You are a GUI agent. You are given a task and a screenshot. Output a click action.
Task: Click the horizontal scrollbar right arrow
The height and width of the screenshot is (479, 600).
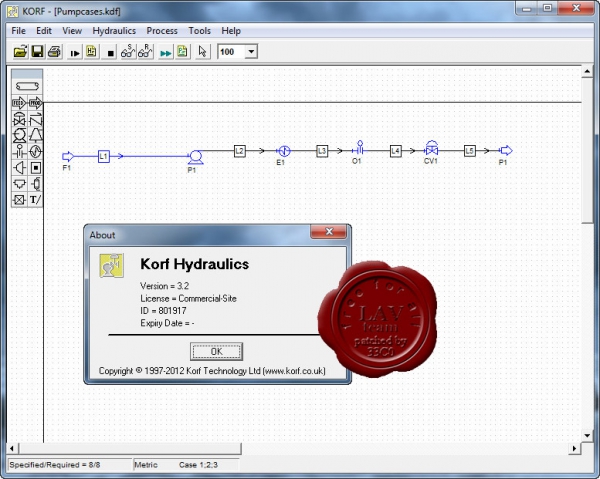[574, 448]
